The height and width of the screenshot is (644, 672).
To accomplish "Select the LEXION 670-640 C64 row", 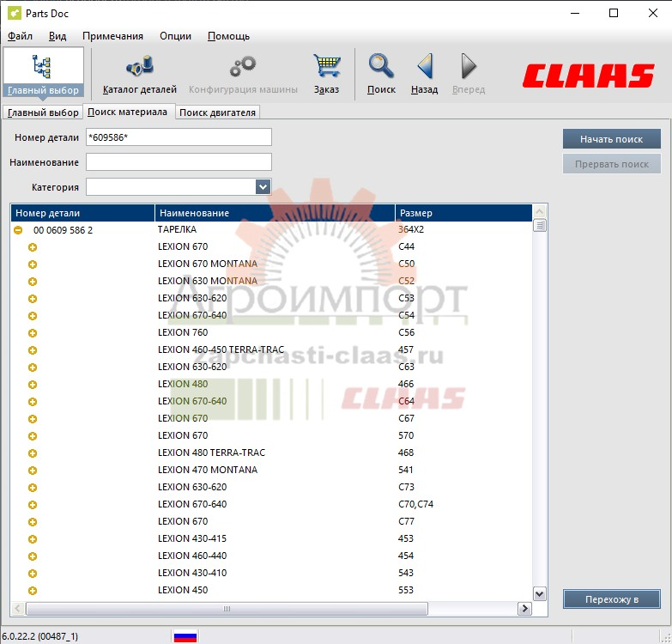I will pos(271,401).
